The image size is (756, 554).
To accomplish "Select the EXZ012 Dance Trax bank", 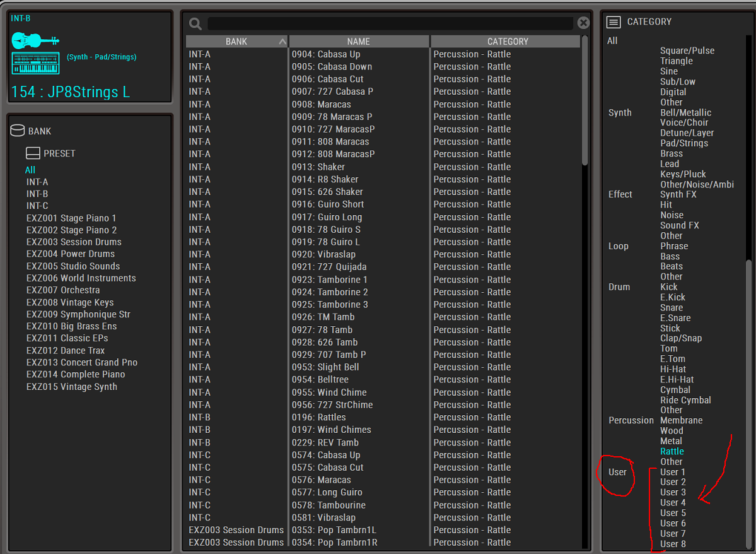I will pyautogui.click(x=66, y=350).
